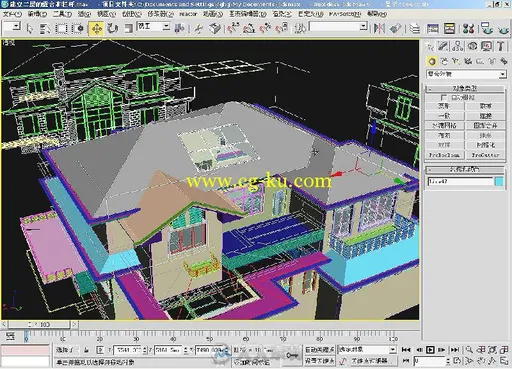Toggle the 3D Snaps button
512x369 pixels.
[x=233, y=28]
